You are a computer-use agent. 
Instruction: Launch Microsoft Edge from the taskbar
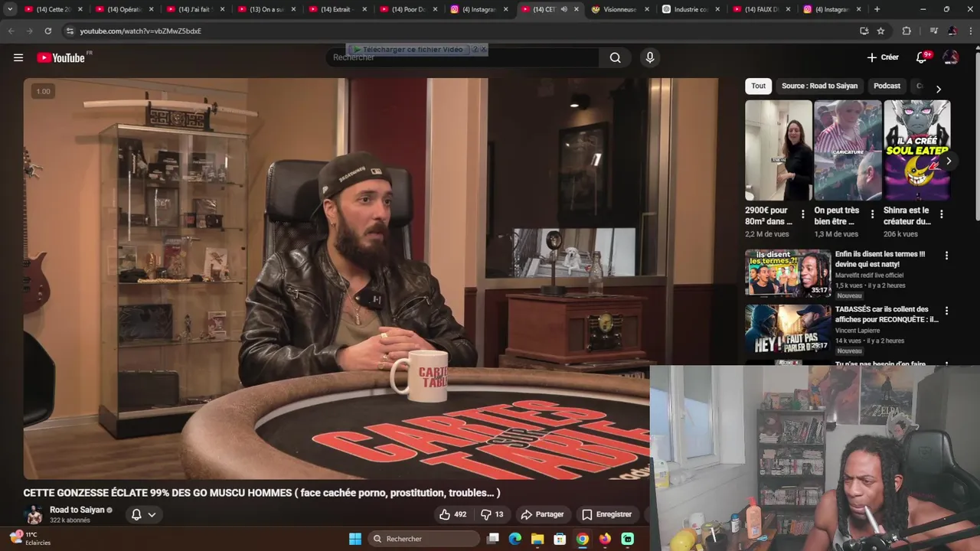[515, 539]
